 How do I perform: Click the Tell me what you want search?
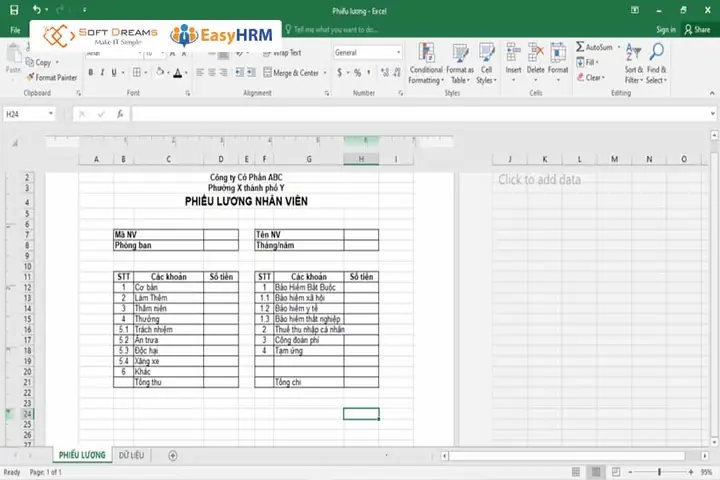pyautogui.click(x=332, y=29)
